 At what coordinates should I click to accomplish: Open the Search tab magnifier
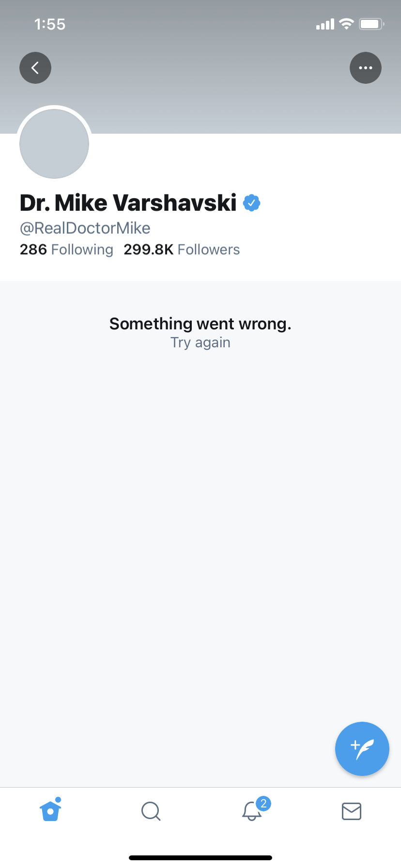[x=151, y=811]
